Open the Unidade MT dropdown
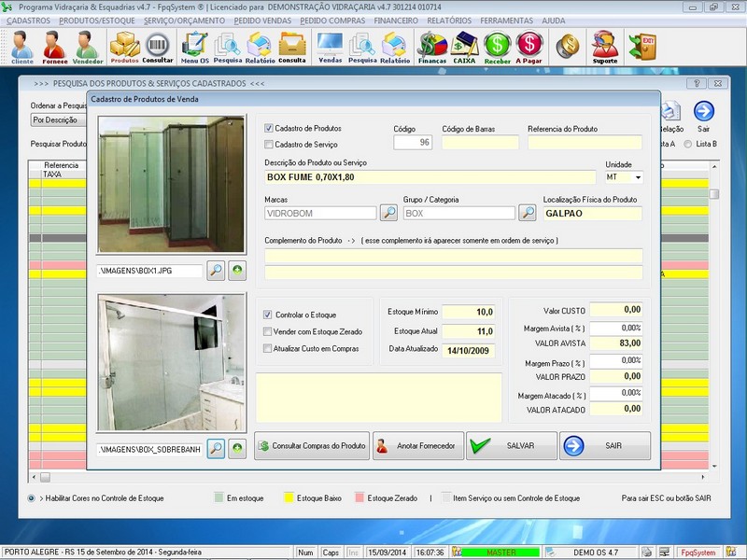 click(x=638, y=177)
